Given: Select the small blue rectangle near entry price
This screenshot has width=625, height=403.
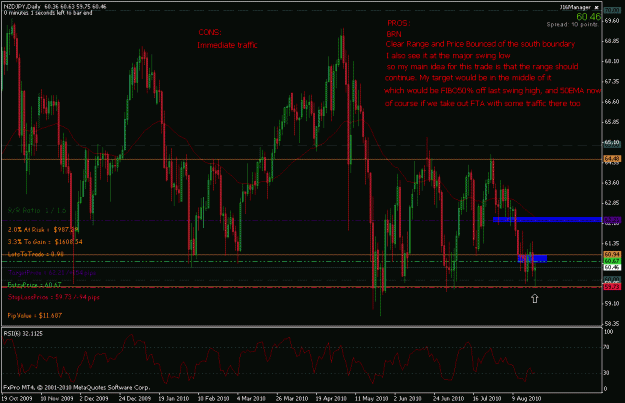Looking at the screenshot, I should tap(532, 258).
